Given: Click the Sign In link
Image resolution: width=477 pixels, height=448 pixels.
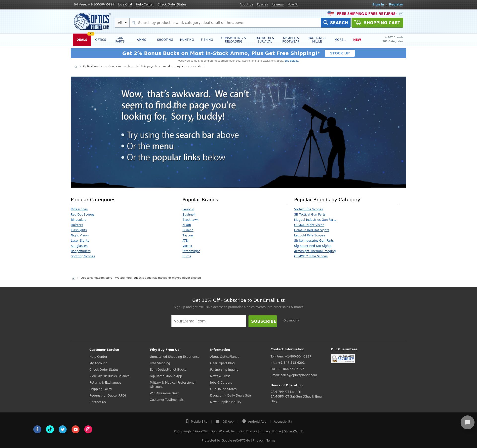Looking at the screenshot, I should [378, 4].
